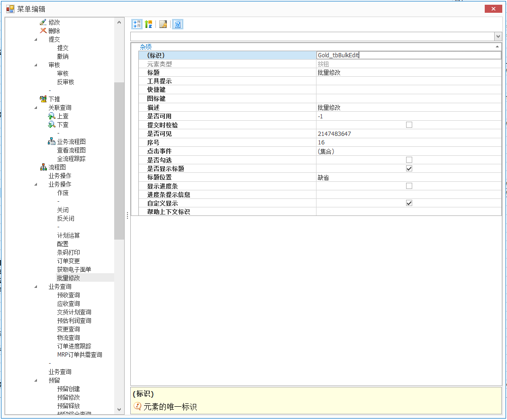The width and height of the screenshot is (507, 420).
Task: Select the 条码打印 tree item
Action: click(x=69, y=252)
